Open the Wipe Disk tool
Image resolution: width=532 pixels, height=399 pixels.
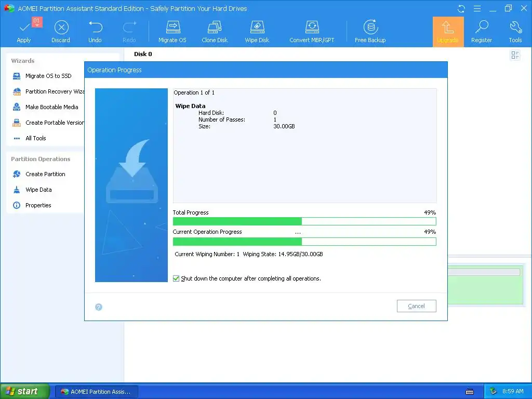(257, 32)
